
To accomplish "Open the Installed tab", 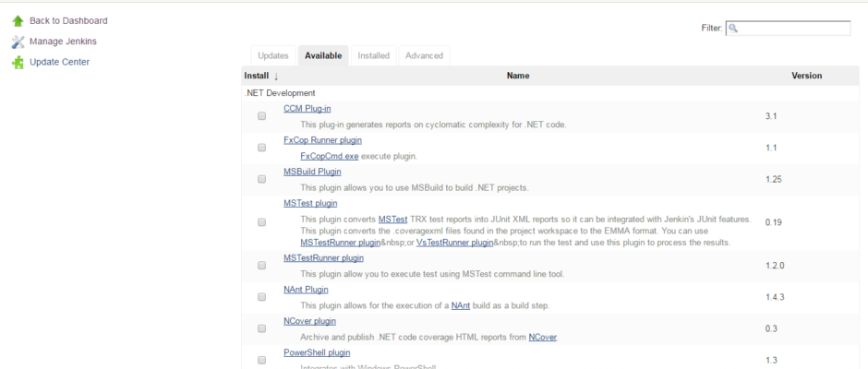I will (x=373, y=55).
